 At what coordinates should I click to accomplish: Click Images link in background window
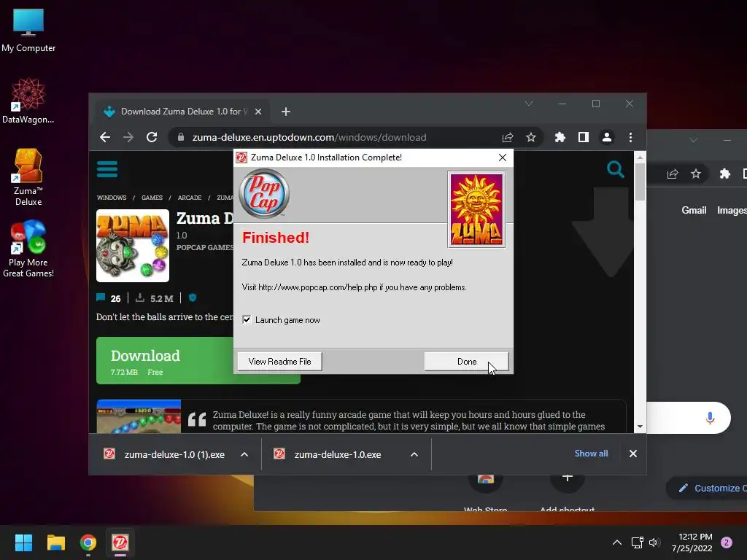(732, 210)
